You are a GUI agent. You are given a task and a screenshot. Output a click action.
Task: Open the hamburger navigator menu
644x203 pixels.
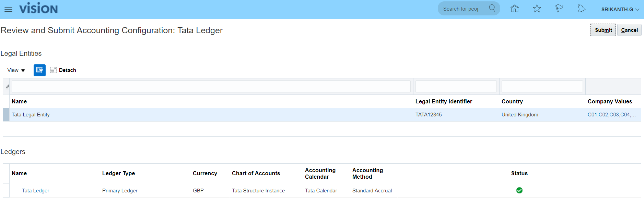pyautogui.click(x=8, y=9)
